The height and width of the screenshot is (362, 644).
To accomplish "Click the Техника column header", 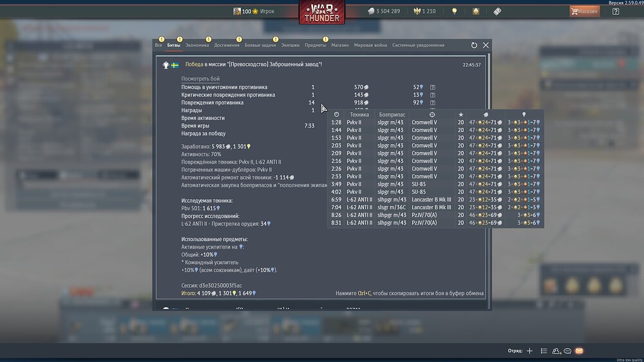I will pos(359,115).
